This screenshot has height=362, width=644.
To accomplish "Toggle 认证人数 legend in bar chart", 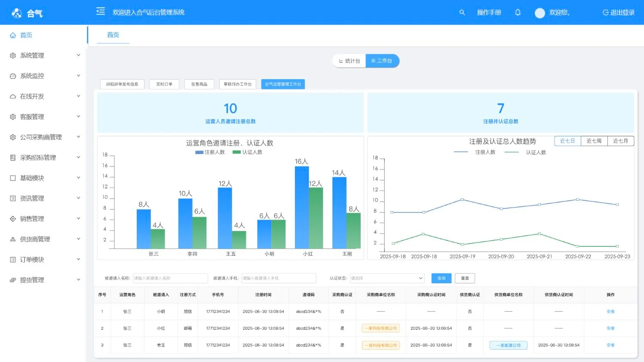I will pos(247,152).
